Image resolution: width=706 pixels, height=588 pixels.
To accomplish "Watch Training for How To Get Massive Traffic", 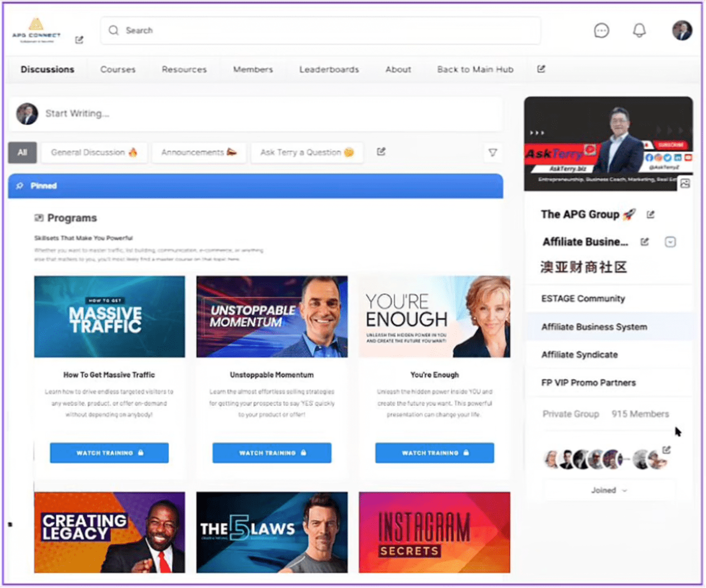I will pyautogui.click(x=109, y=453).
